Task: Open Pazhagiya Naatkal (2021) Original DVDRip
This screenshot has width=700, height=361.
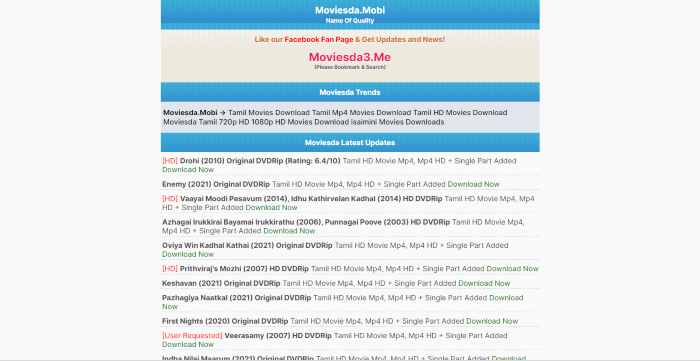Action: pos(237,298)
